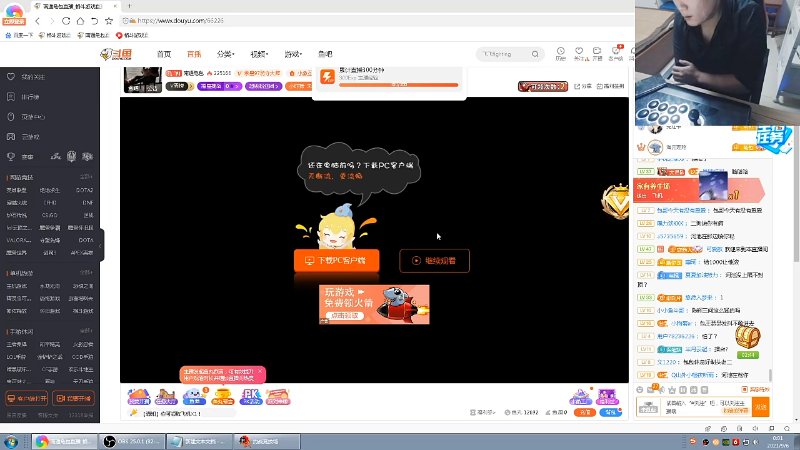Open the start-streaming icon in header
Image resolution: width=800 pixels, height=450 pixels.
tap(597, 53)
